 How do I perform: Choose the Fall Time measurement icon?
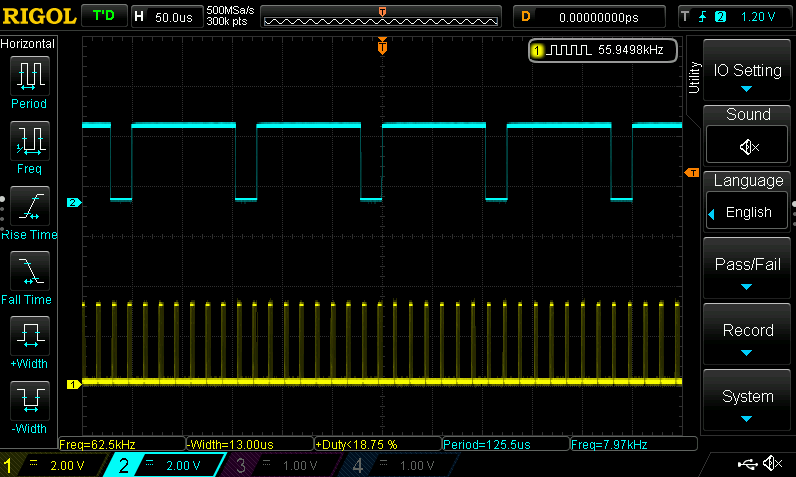(29, 273)
